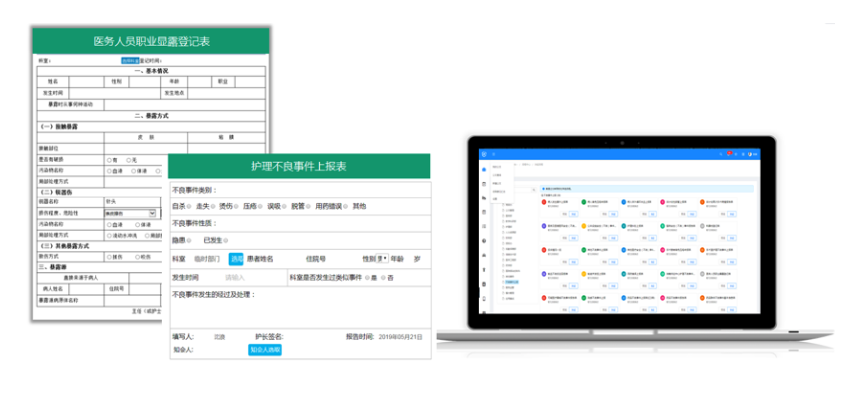
Task: Click the 发生时间 请输入 field
Action: 235,278
